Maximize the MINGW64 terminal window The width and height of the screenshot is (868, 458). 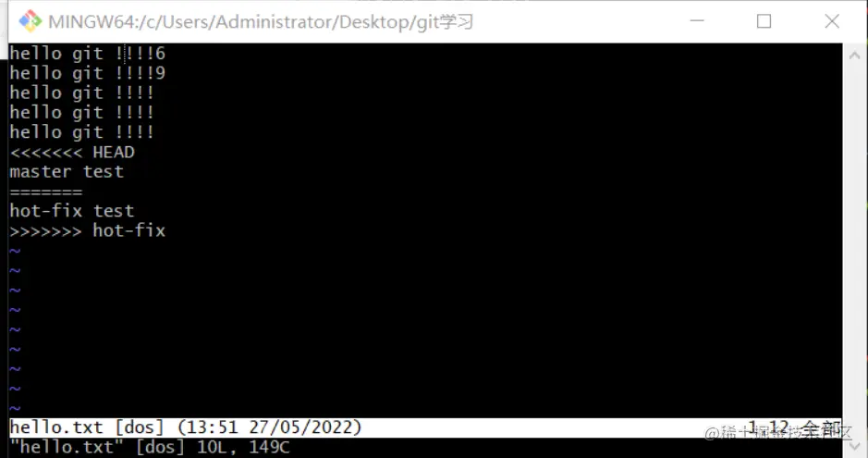coord(764,21)
